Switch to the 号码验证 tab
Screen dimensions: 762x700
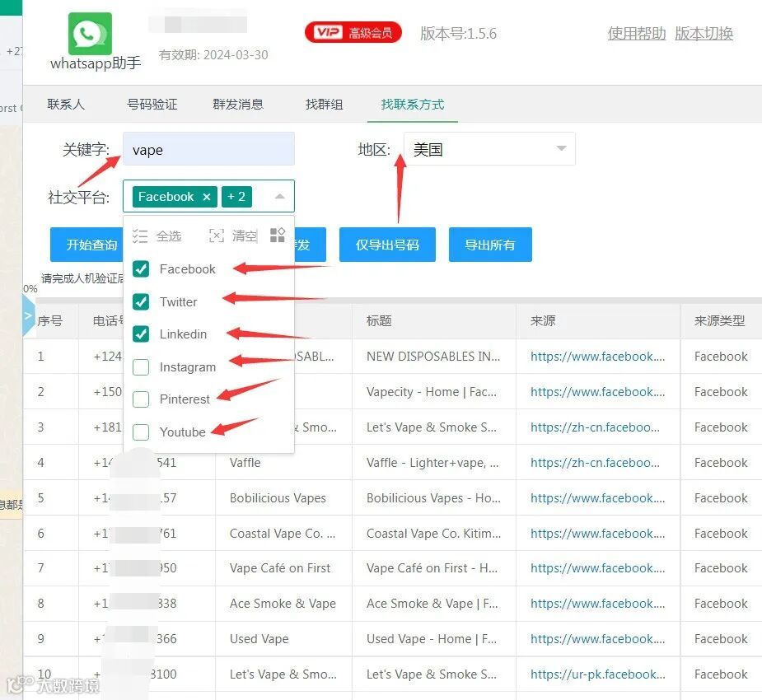pyautogui.click(x=152, y=104)
